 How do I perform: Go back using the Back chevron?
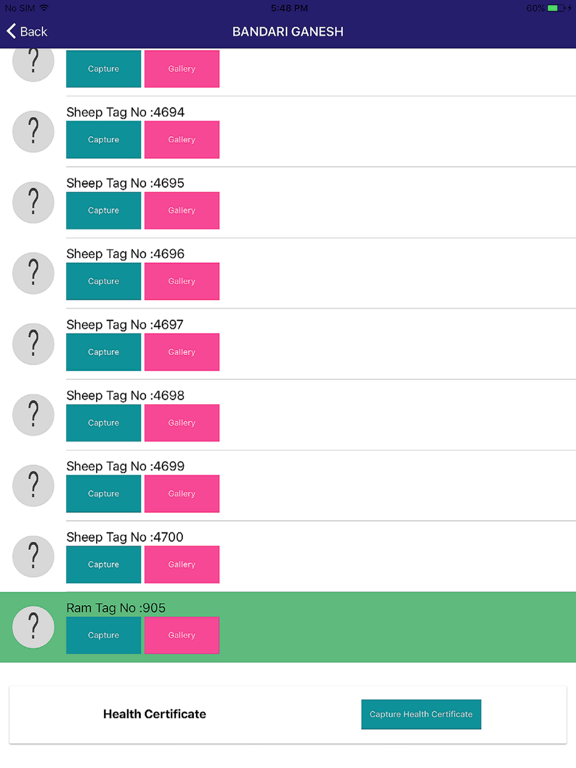point(27,31)
